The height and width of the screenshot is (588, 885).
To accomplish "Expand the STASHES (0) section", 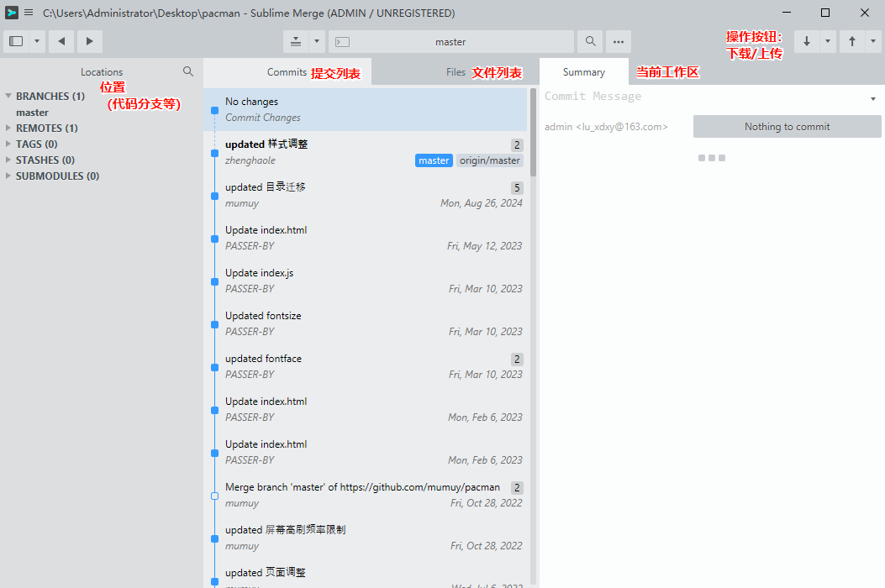I will tap(8, 160).
